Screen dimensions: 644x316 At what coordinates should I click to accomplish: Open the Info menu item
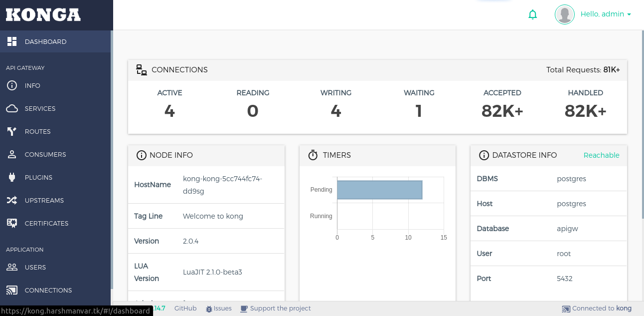(55, 85)
